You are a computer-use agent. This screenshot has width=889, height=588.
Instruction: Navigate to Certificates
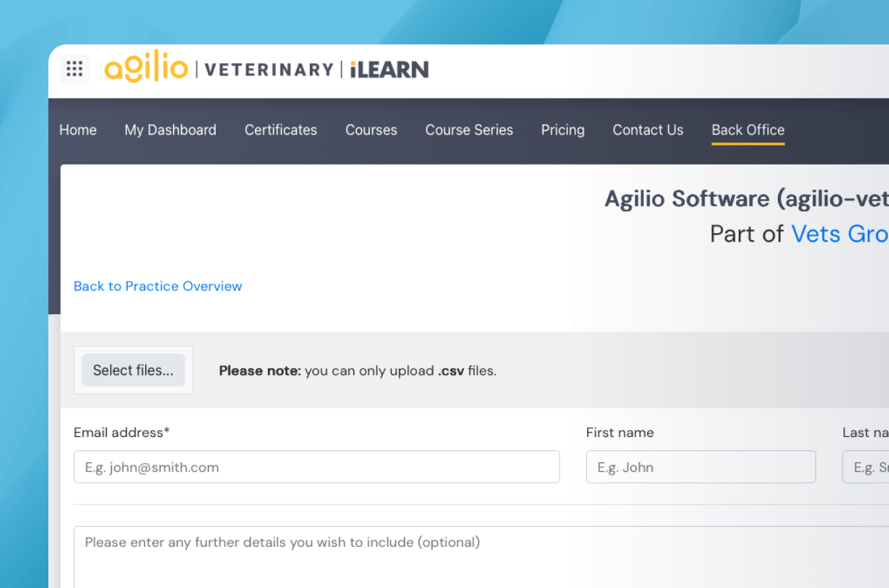pyautogui.click(x=281, y=130)
